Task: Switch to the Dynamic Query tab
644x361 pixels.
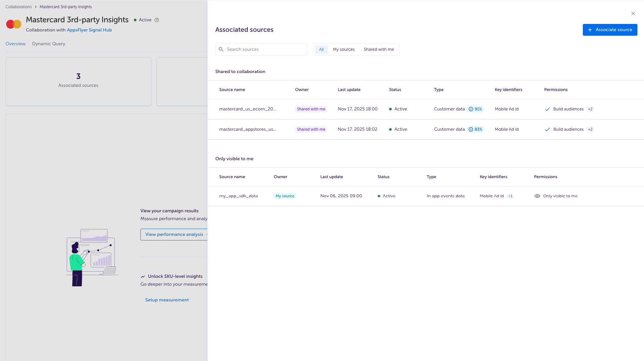Action: 48,44
